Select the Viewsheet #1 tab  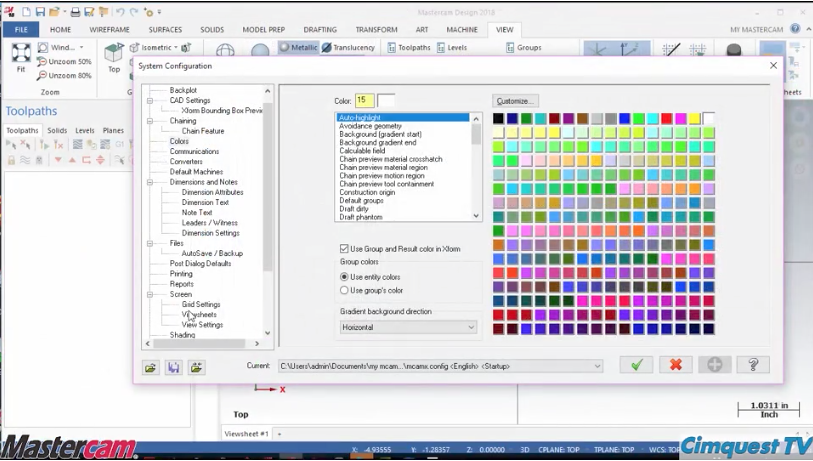click(x=246, y=434)
